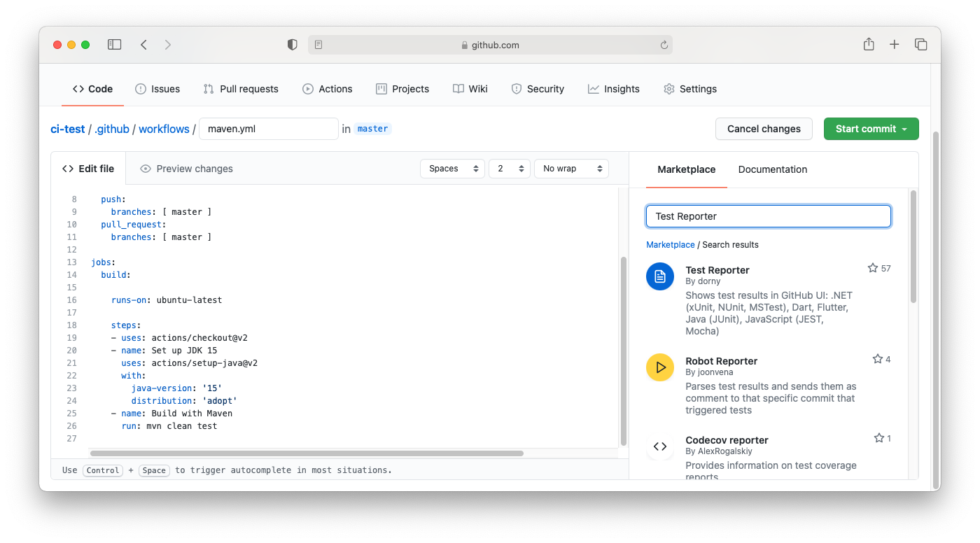Click the 'By joonvena' author text

coord(709,372)
